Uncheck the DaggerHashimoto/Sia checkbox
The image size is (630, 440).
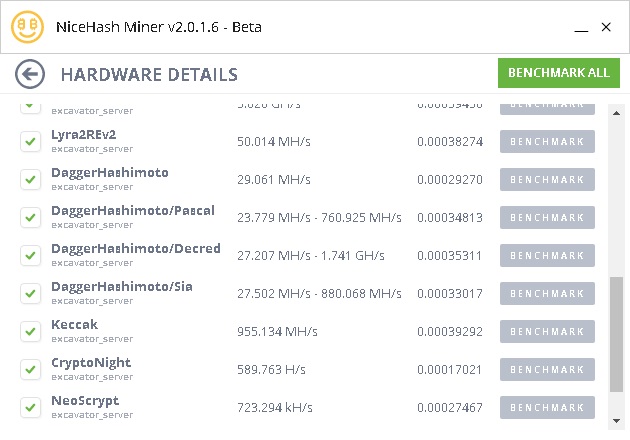pyautogui.click(x=31, y=293)
